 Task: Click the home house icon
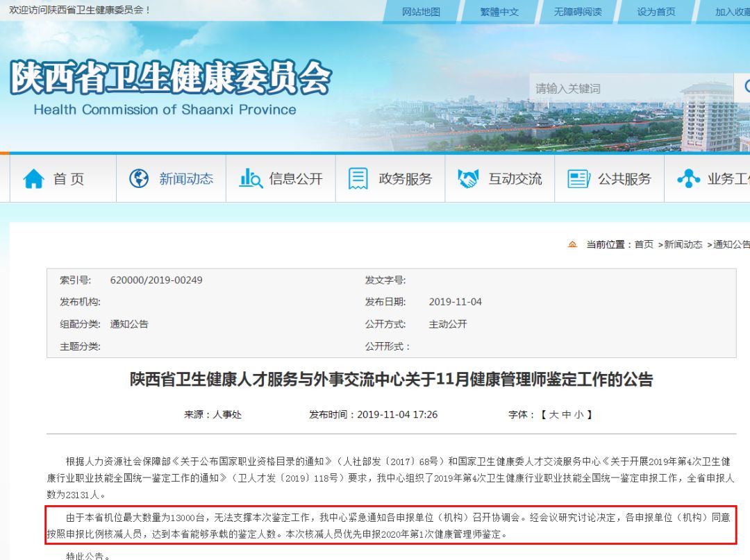(33, 179)
